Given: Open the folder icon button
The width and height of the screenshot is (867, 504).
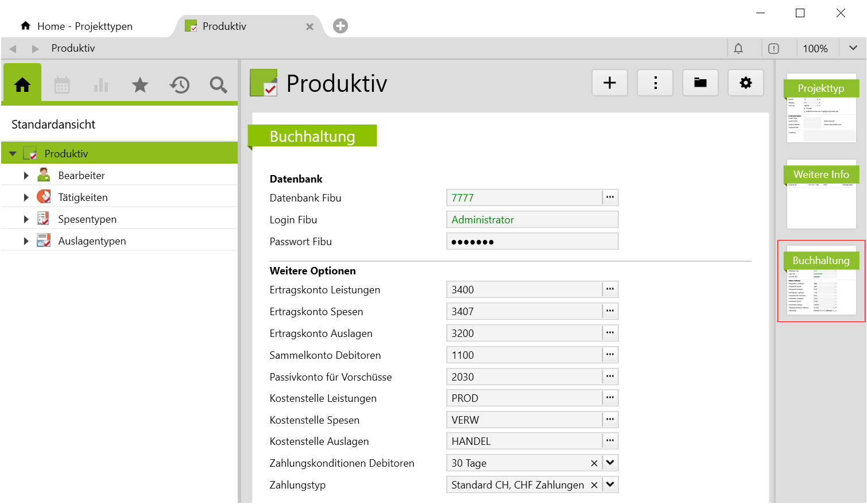Looking at the screenshot, I should click(x=700, y=83).
